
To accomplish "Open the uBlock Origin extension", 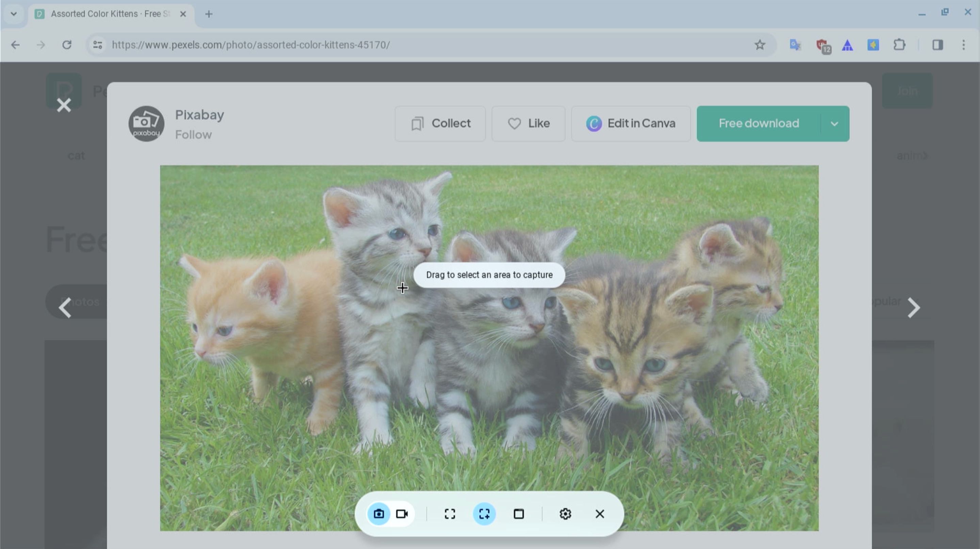I will point(822,45).
